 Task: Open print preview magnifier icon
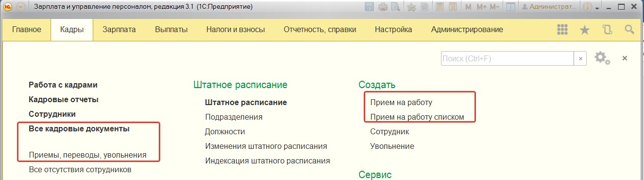[x=395, y=7]
